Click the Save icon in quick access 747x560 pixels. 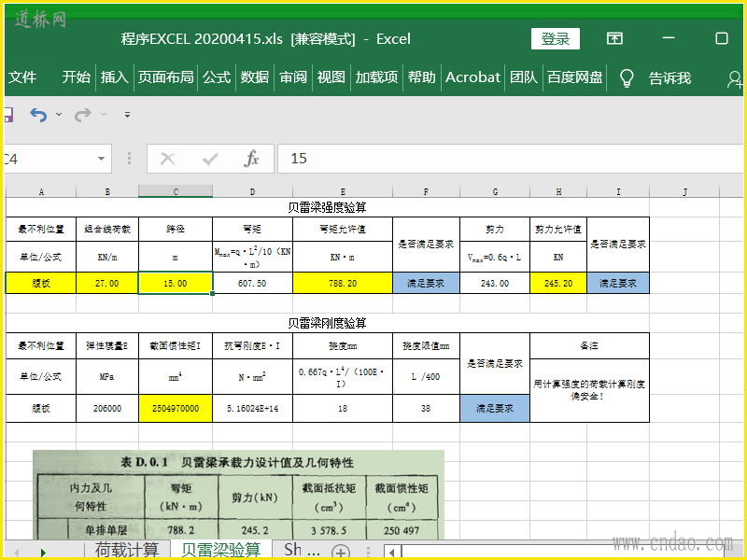point(8,114)
